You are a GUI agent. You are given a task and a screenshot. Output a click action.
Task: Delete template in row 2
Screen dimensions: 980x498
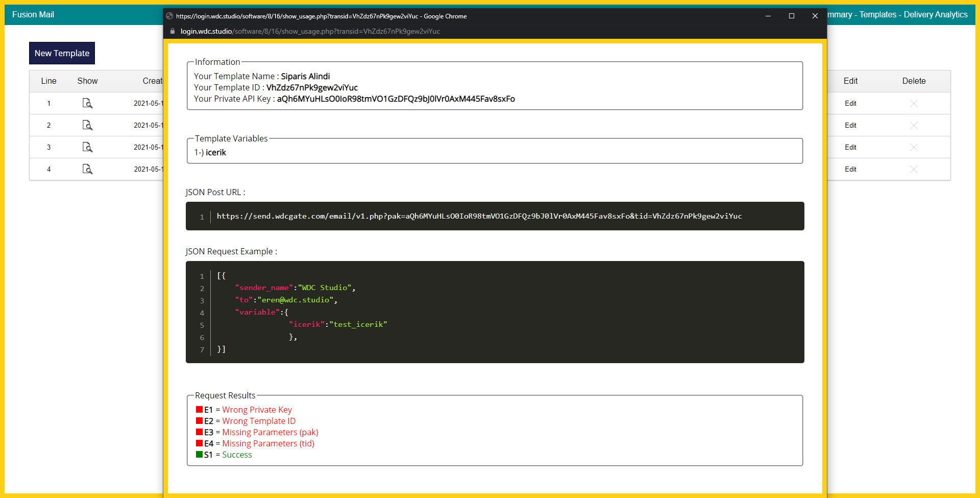(914, 125)
